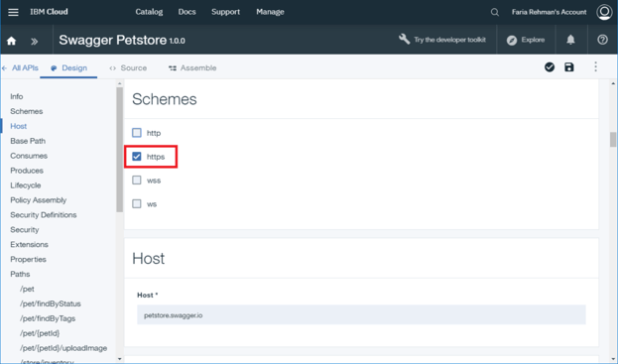Click the validate checkmark icon
Image resolution: width=618 pixels, height=364 pixels.
(550, 67)
